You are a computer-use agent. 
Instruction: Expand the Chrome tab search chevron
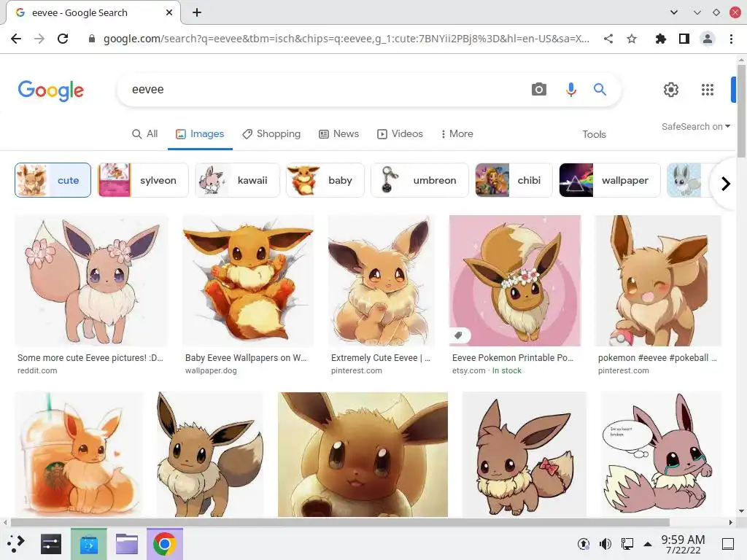(x=673, y=12)
